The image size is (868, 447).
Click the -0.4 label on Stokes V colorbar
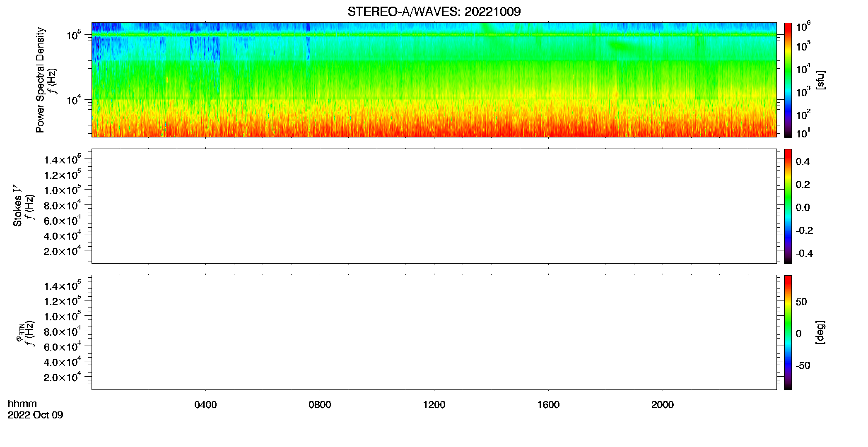[804, 254]
